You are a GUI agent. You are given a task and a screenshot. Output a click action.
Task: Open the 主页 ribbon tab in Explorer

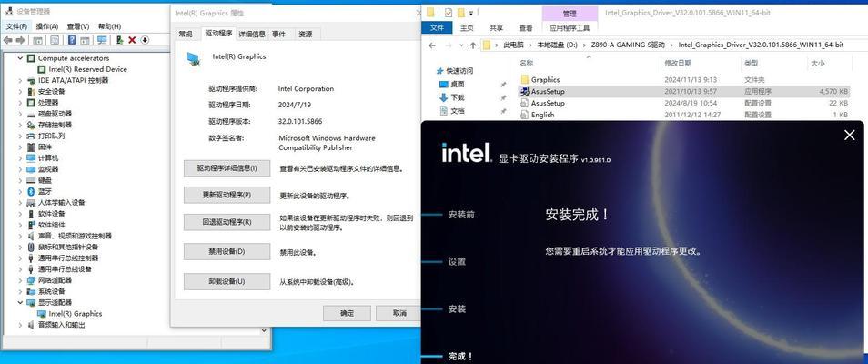(x=468, y=27)
